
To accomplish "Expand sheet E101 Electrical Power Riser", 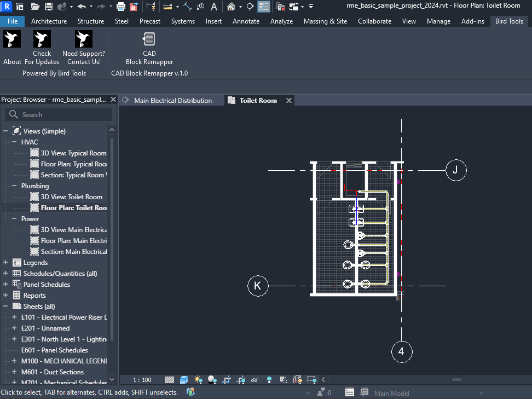I will tap(14, 317).
